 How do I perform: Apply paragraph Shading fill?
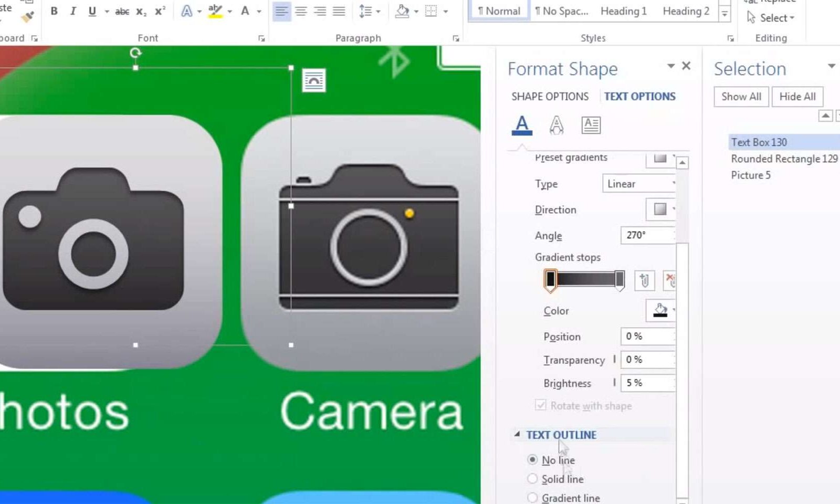tap(402, 11)
